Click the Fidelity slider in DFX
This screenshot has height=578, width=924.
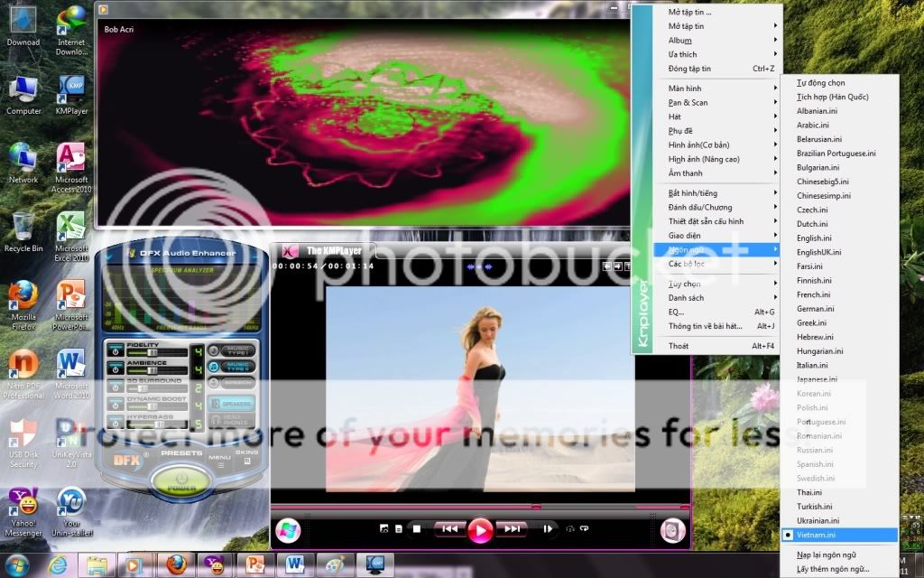click(157, 353)
